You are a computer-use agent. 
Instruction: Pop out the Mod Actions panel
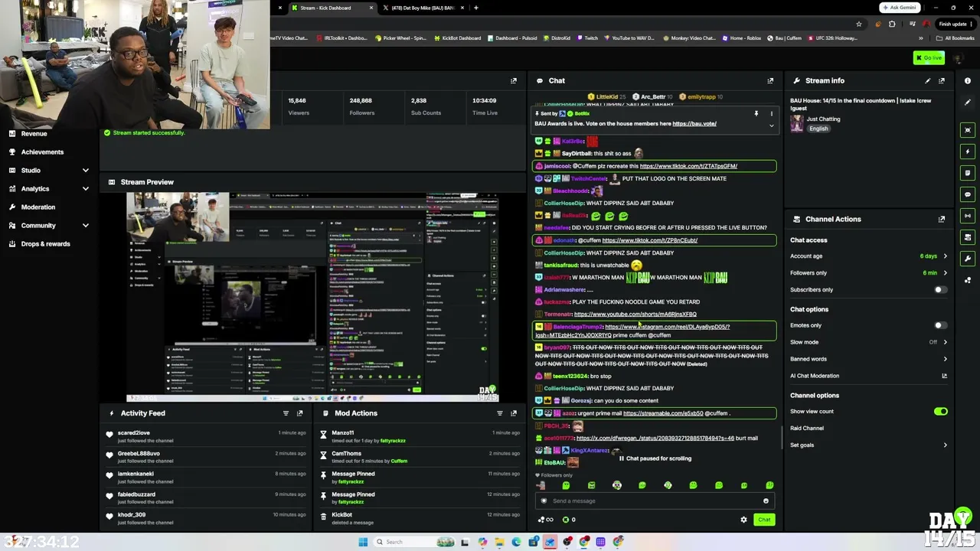pyautogui.click(x=514, y=413)
